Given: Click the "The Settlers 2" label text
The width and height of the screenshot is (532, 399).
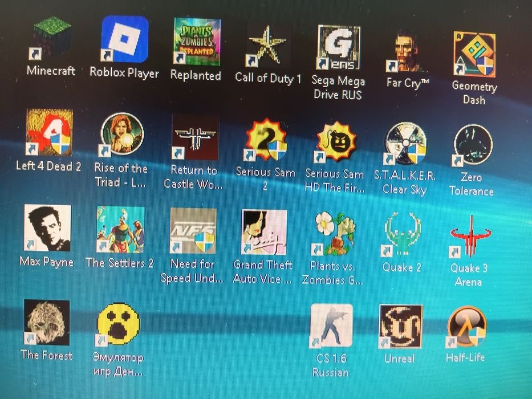Looking at the screenshot, I should pyautogui.click(x=120, y=263).
